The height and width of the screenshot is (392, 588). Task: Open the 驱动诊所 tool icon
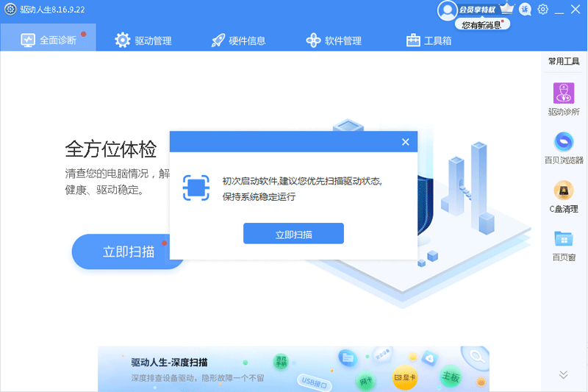(564, 94)
